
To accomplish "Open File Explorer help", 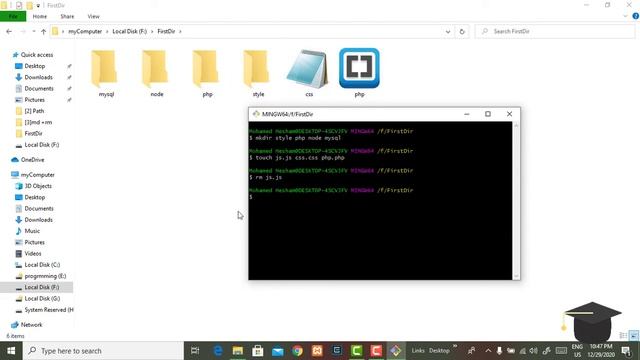I will coord(636,16).
